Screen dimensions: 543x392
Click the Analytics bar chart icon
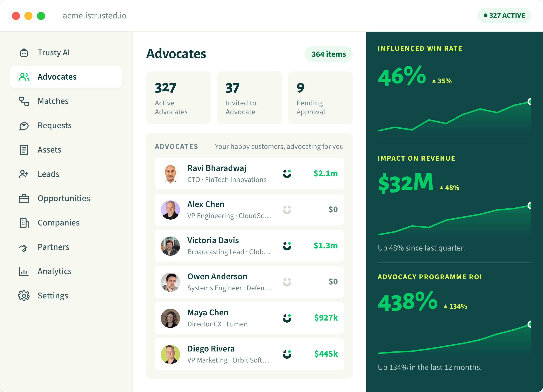(24, 272)
